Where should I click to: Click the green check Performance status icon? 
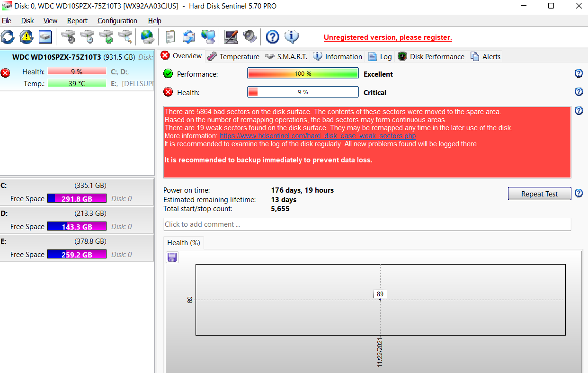pyautogui.click(x=168, y=74)
